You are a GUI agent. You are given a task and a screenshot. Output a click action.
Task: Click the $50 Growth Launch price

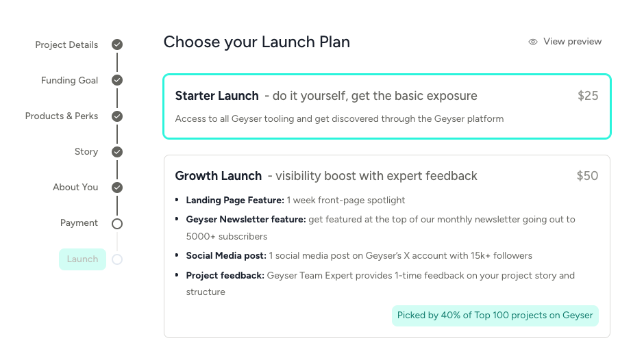587,176
